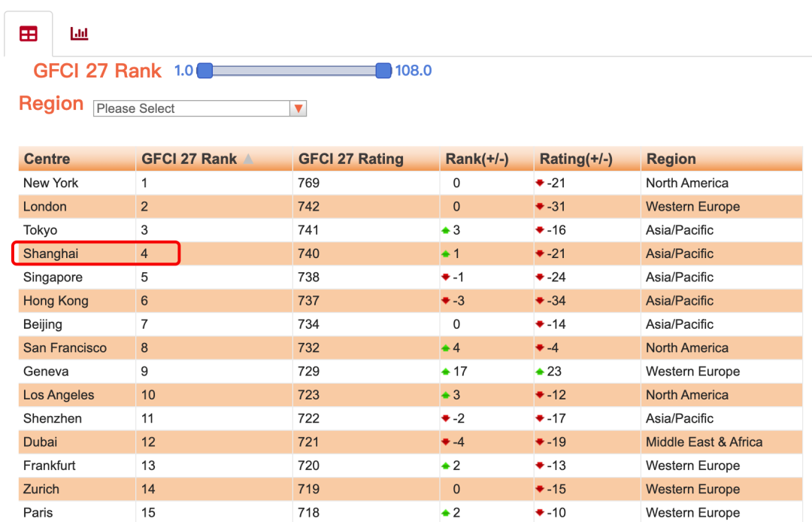Select the Zurich centre cell
This screenshot has width=812, height=522.
(77, 490)
